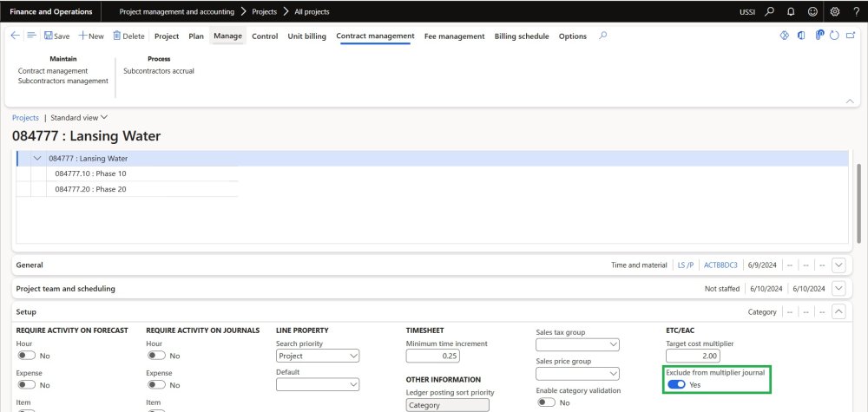The width and height of the screenshot is (868, 412).
Task: Open the Project tab
Action: click(x=167, y=36)
